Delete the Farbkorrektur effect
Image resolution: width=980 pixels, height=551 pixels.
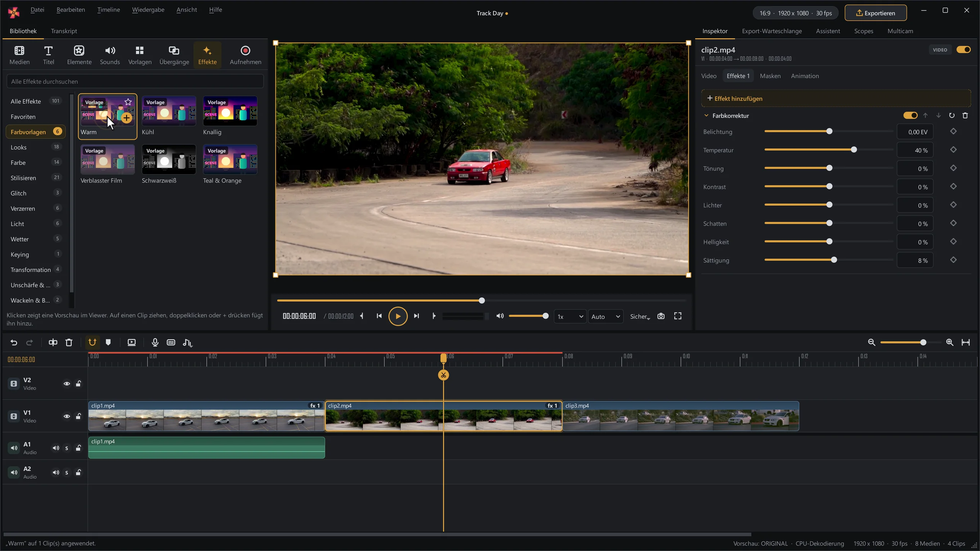(965, 116)
